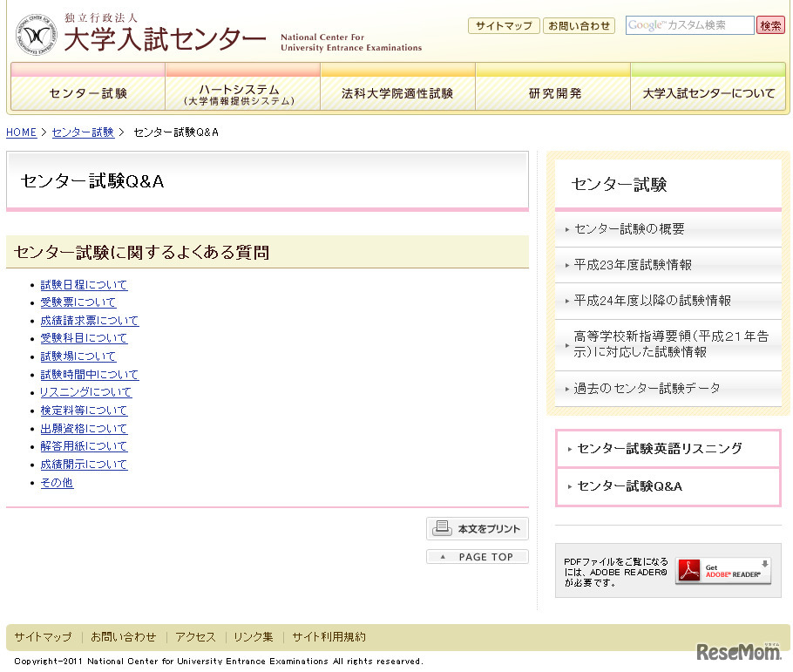Open the 試験日程について link
The height and width of the screenshot is (672, 793).
tap(84, 285)
